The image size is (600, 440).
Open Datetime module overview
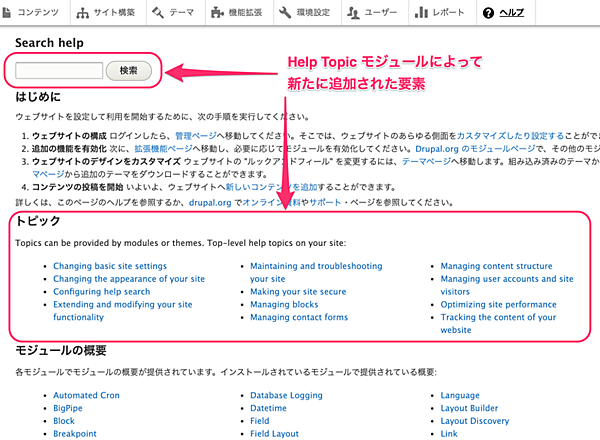pyautogui.click(x=268, y=408)
